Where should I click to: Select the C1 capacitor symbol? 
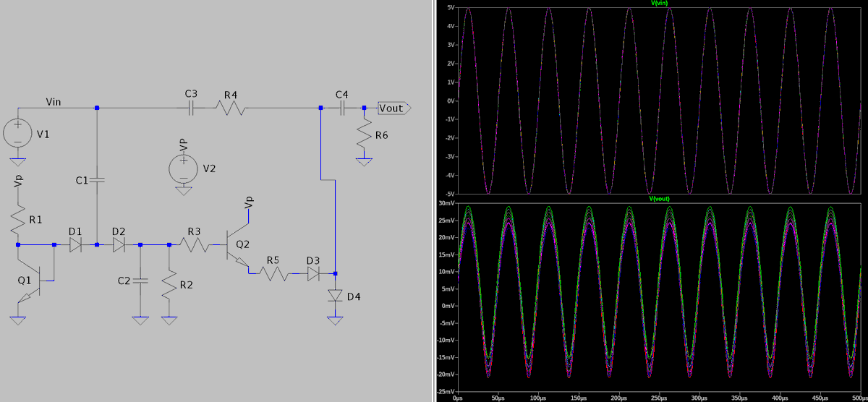97,179
